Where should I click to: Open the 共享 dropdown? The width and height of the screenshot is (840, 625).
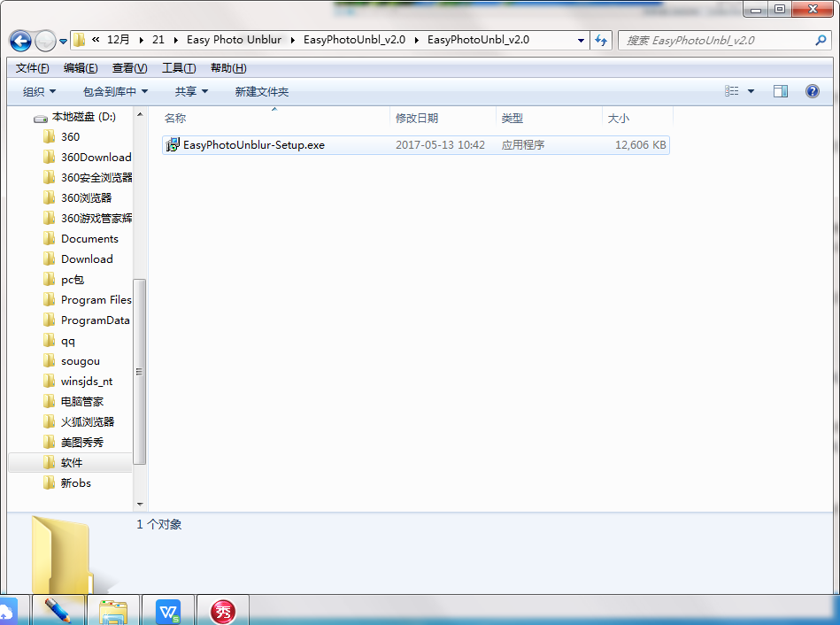tap(191, 92)
